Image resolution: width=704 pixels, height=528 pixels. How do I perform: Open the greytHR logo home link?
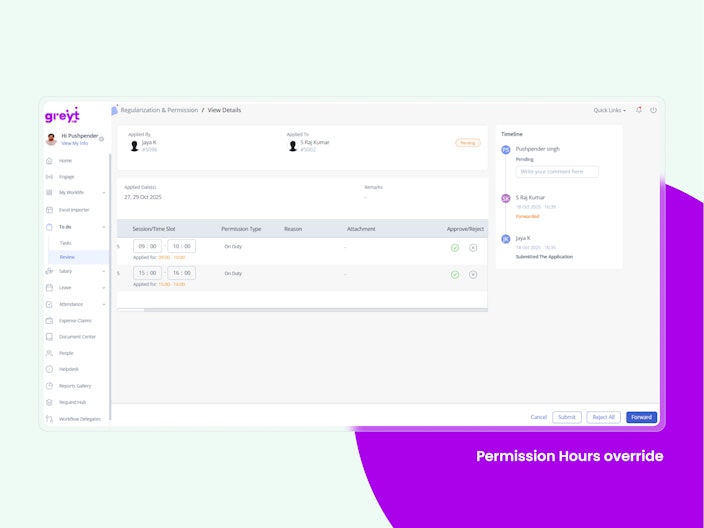pos(62,115)
